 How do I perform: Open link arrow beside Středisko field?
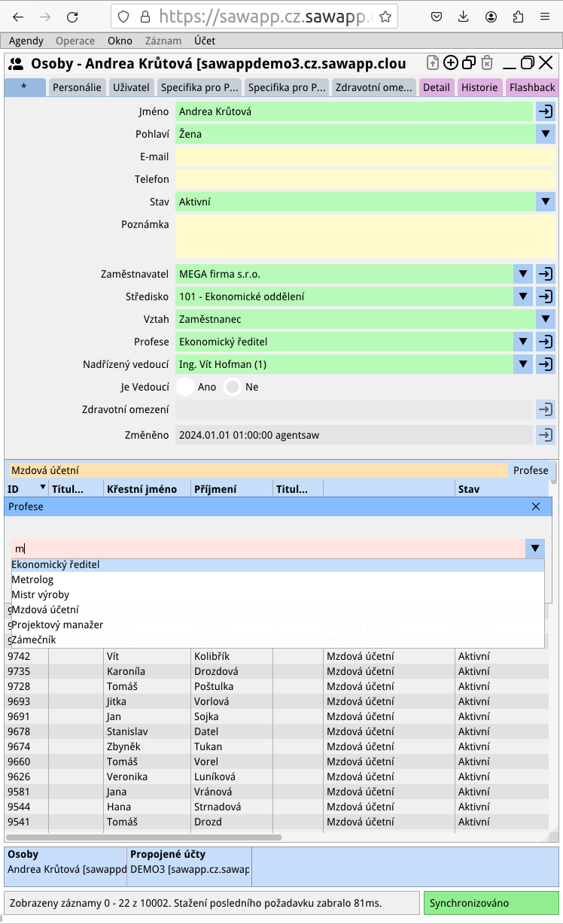(545, 296)
